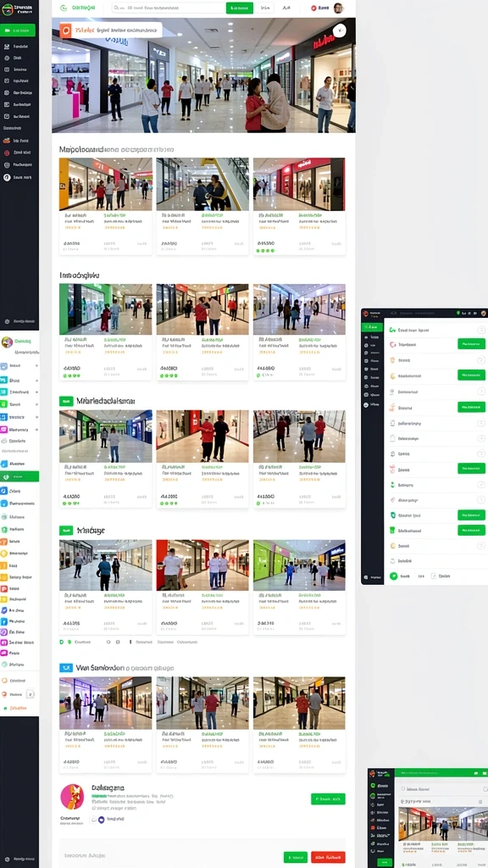
Task: Click the green tag beside third section heading
Action: 66,401
